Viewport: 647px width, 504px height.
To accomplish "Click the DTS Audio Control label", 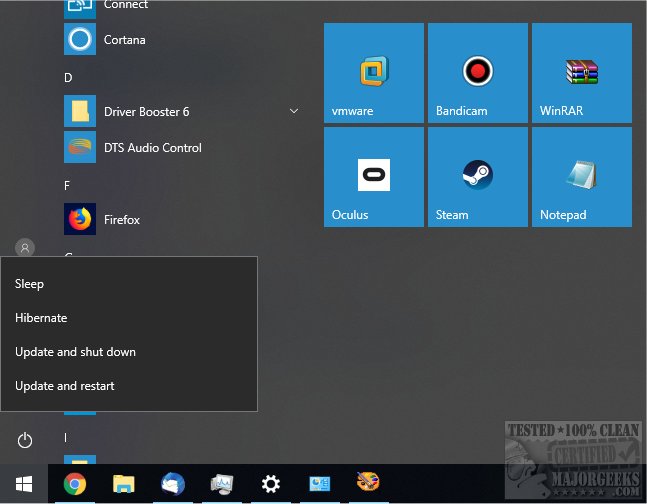I will [153, 148].
